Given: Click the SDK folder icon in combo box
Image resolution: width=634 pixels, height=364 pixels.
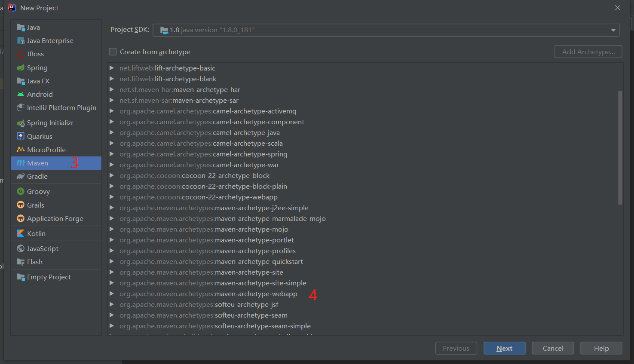Looking at the screenshot, I should tap(164, 30).
